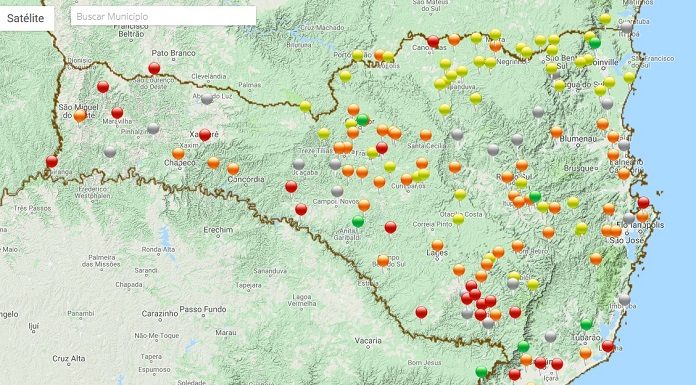696x385 pixels.
Task: Open the orange pin above Concórdia
Action: pos(233,169)
